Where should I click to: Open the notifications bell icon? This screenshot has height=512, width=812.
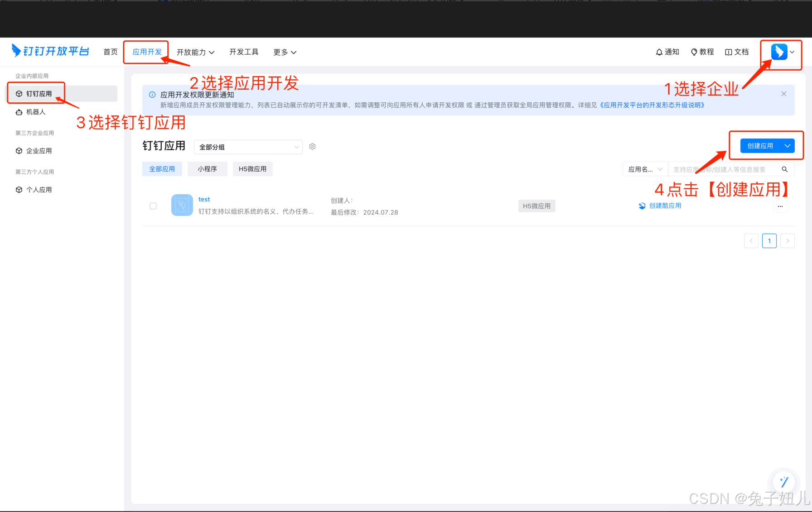click(659, 52)
